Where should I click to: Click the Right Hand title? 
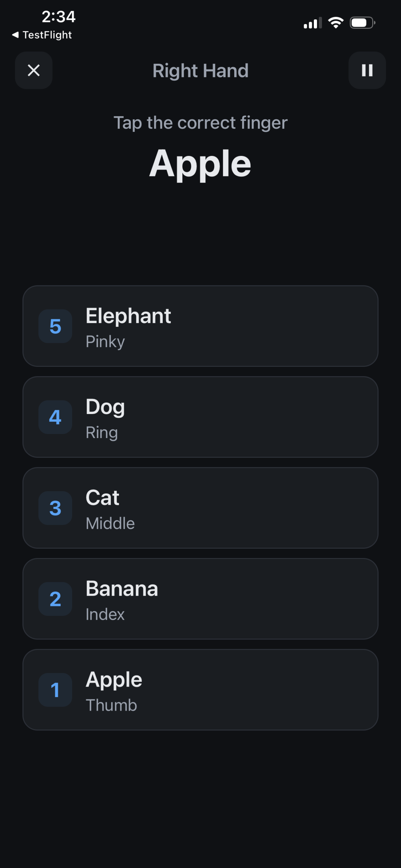click(200, 71)
